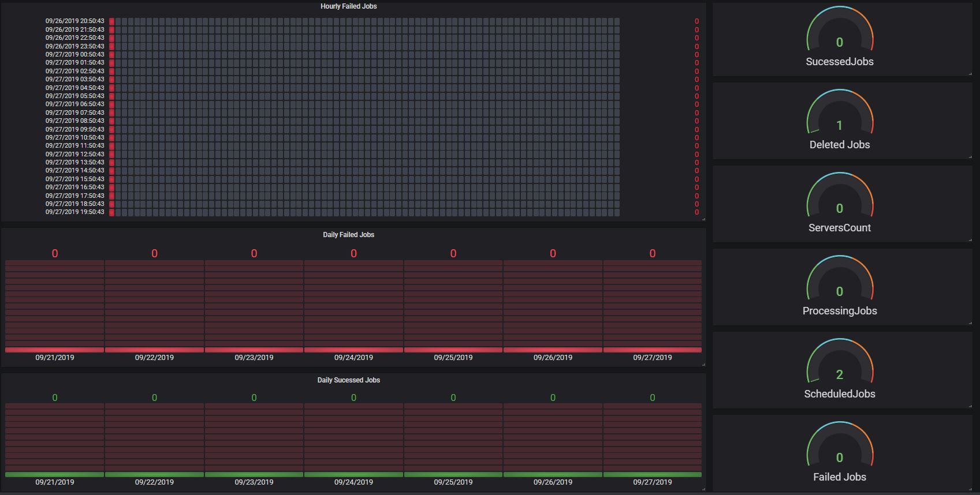Click the Deleted Jobs label text
The image size is (980, 495).
point(840,145)
